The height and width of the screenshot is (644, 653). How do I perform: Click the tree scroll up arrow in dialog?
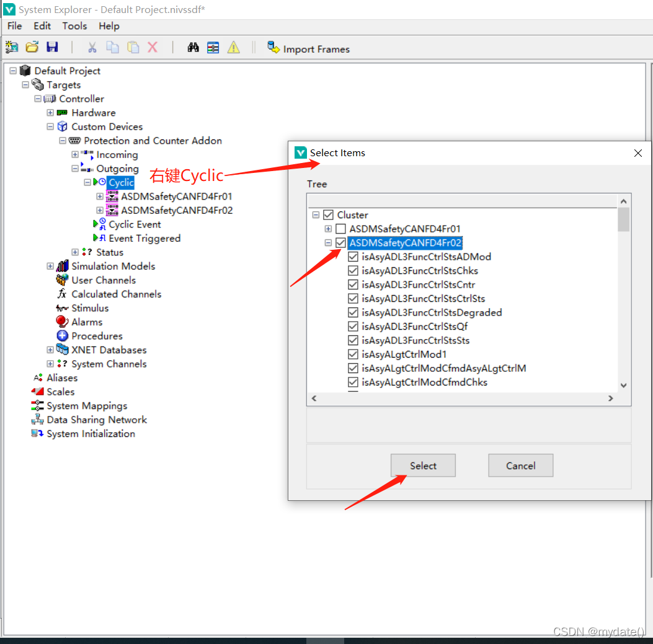tap(623, 201)
